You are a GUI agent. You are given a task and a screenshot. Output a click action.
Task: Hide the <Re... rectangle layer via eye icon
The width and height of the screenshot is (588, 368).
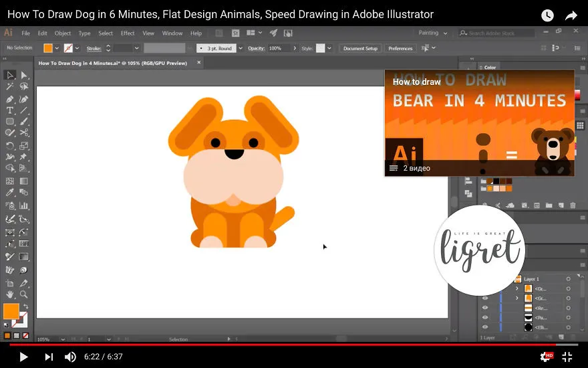point(485,308)
